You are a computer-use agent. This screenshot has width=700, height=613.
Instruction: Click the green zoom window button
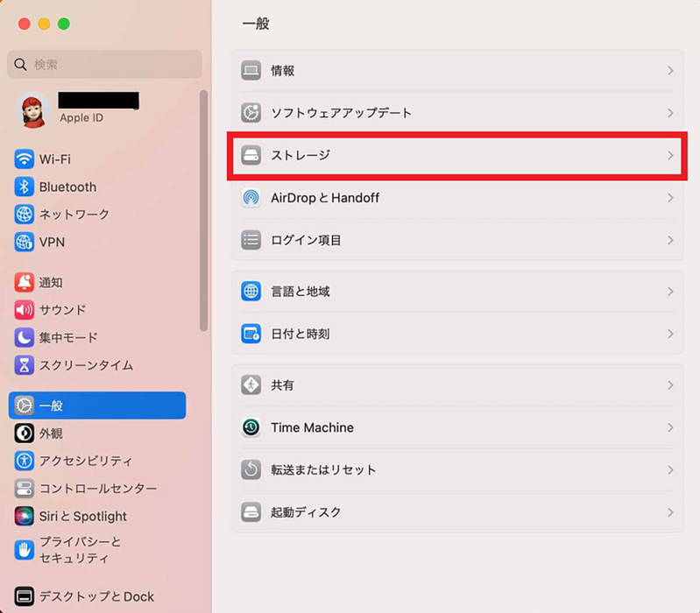point(64,24)
